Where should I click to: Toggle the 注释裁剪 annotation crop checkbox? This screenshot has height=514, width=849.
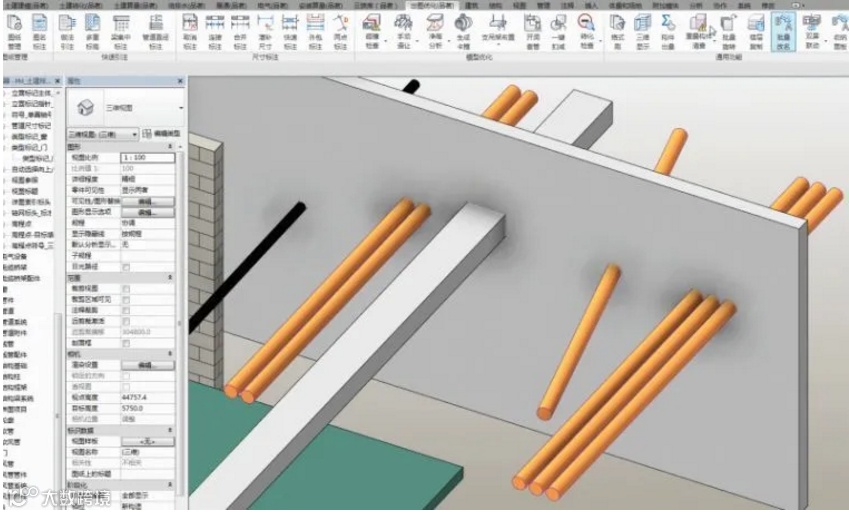pos(126,310)
